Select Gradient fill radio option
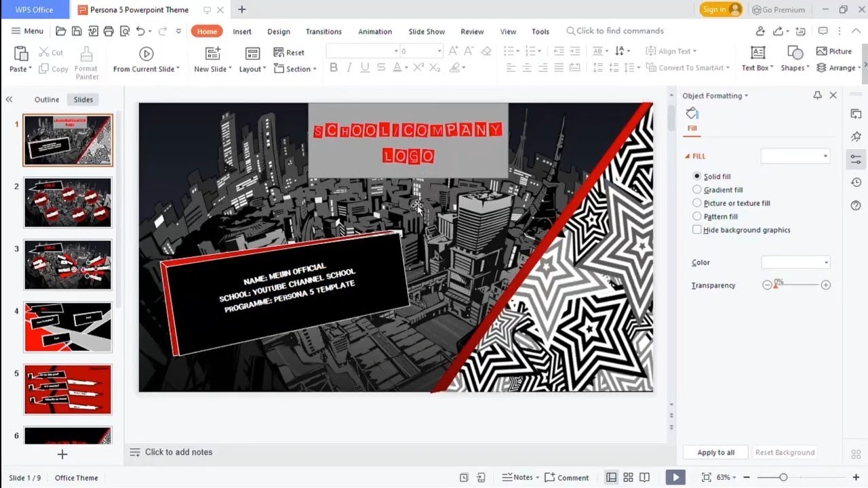Image resolution: width=868 pixels, height=488 pixels. click(697, 190)
